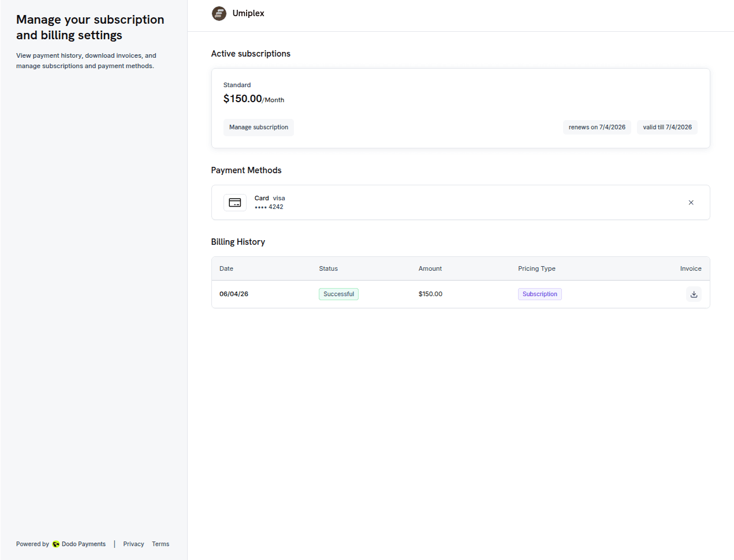Click the $150.00/Month price text
Viewport: 734px width, 560px height.
pyautogui.click(x=254, y=99)
